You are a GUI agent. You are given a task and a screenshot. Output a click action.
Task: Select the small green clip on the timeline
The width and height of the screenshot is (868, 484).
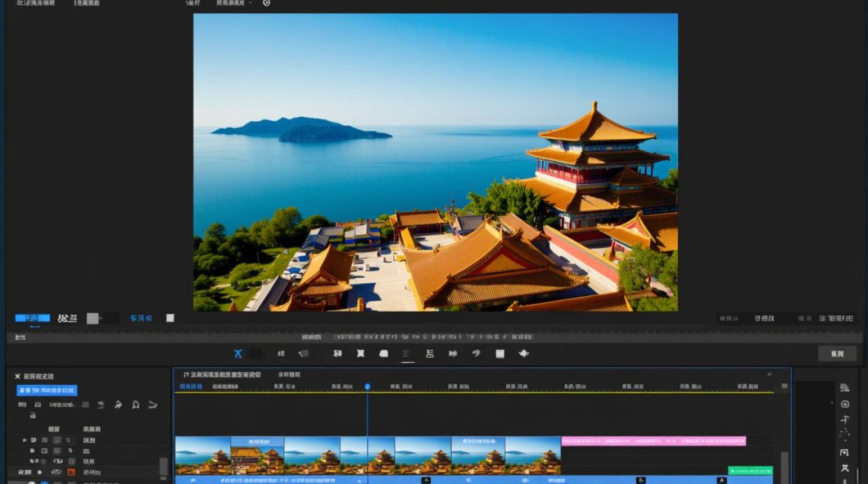coord(750,470)
